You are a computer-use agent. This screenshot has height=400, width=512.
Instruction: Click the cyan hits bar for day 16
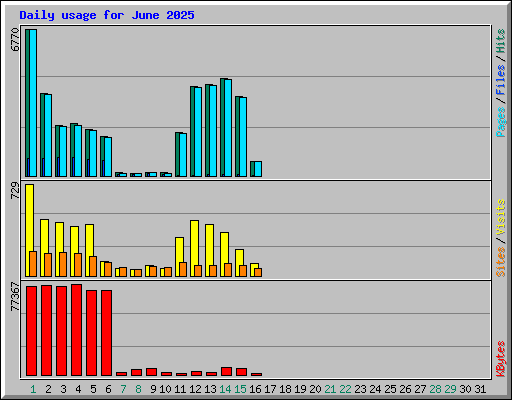click(258, 169)
